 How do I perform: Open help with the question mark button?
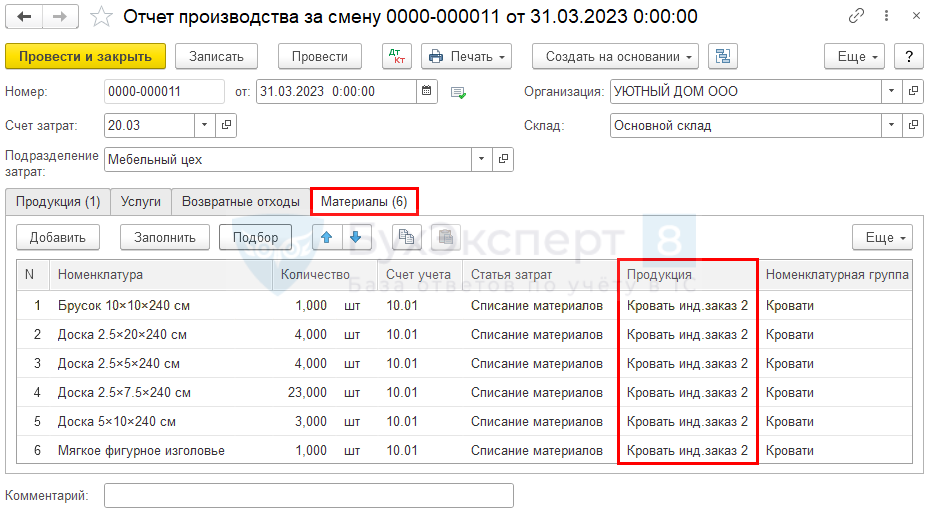(909, 56)
